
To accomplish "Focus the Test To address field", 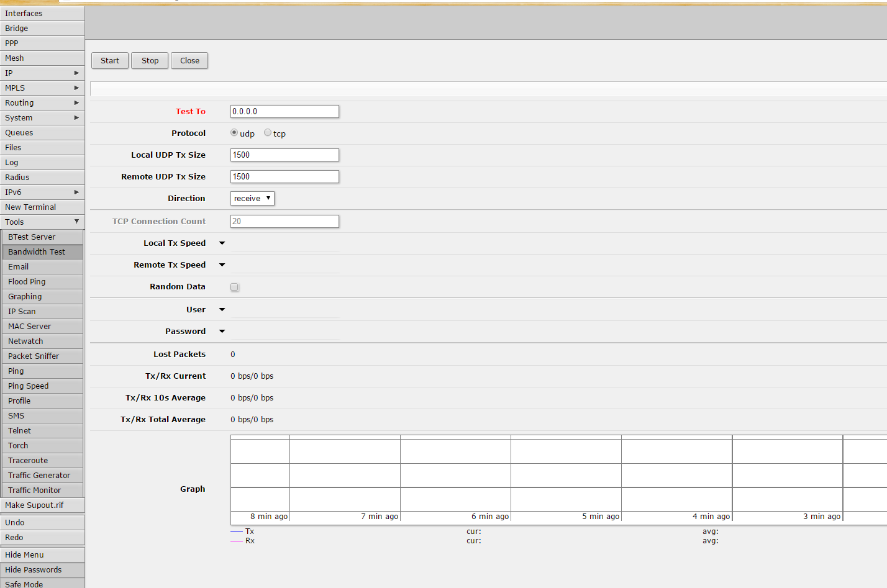I will pyautogui.click(x=284, y=111).
